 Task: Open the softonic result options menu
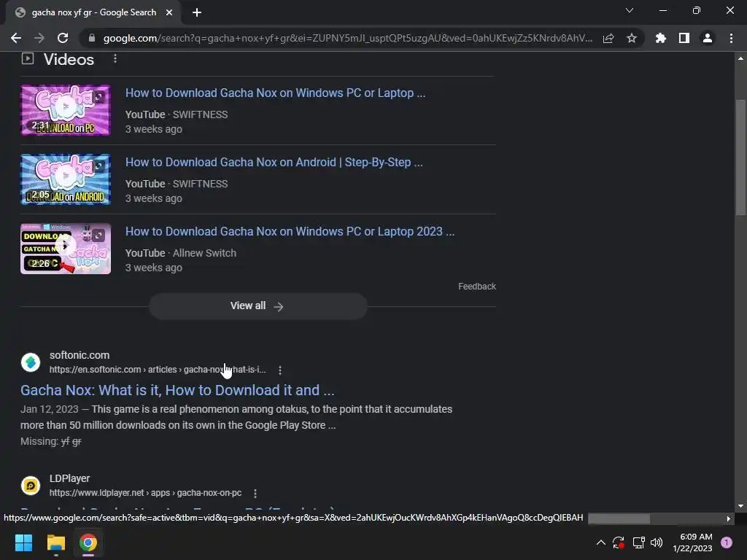click(279, 370)
